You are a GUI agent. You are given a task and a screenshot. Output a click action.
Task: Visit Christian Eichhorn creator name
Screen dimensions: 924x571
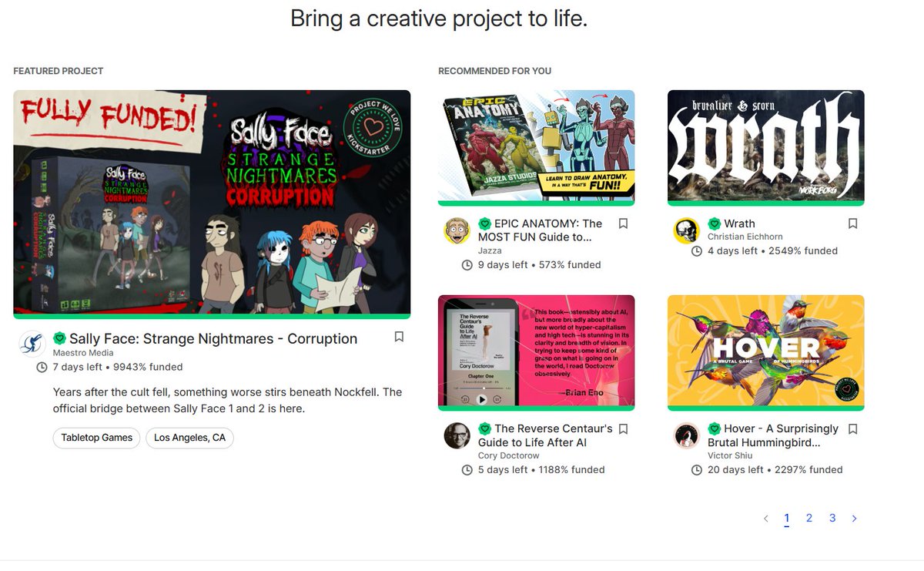click(745, 237)
